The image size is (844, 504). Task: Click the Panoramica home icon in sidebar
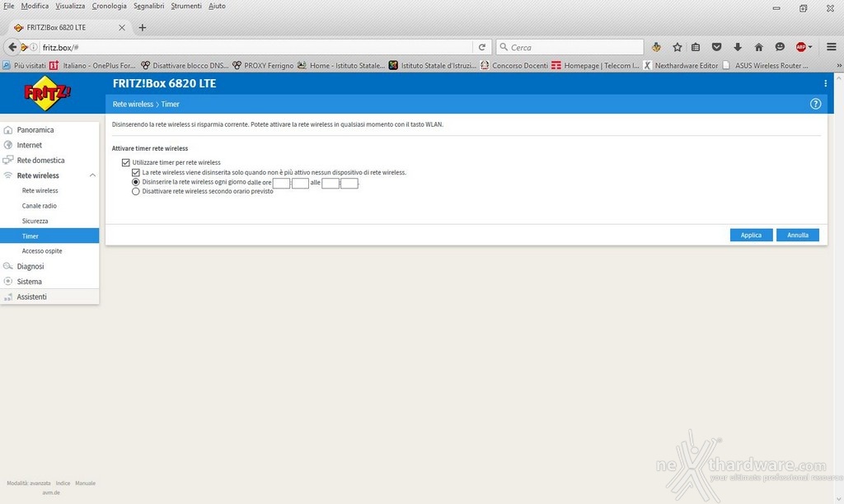(7, 129)
